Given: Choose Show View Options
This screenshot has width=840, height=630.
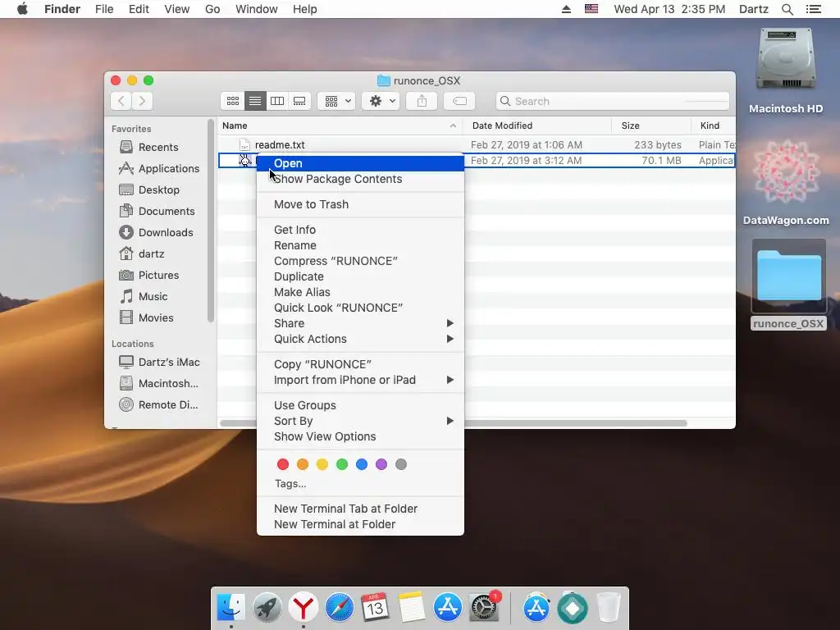Looking at the screenshot, I should point(361,436).
